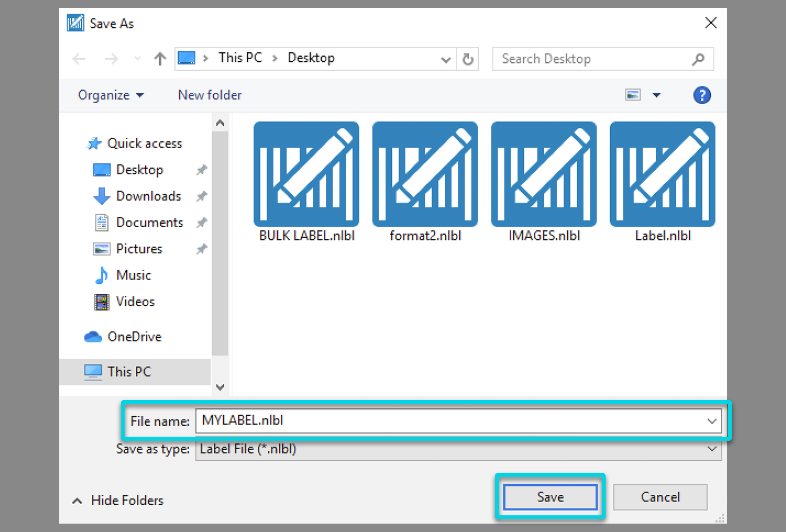Refresh the Desktop folder view
The height and width of the screenshot is (532, 786).
click(468, 58)
